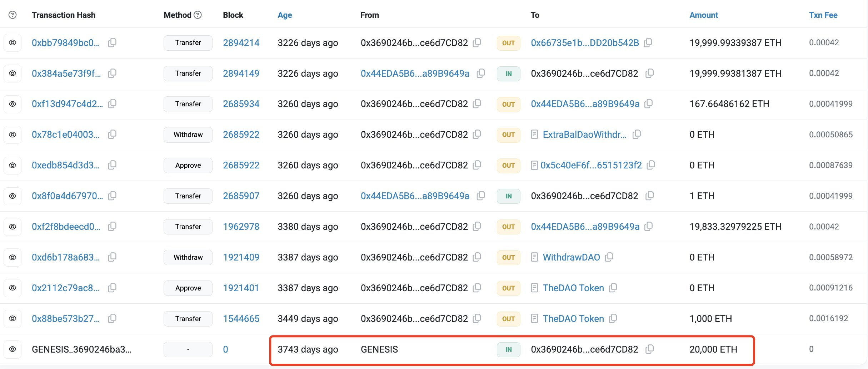Show details via eye icon on the GENESIS row
This screenshot has height=369, width=868.
[x=13, y=350]
